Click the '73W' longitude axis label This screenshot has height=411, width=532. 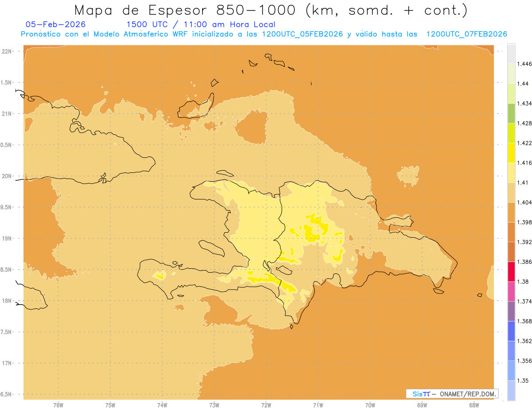(214, 405)
